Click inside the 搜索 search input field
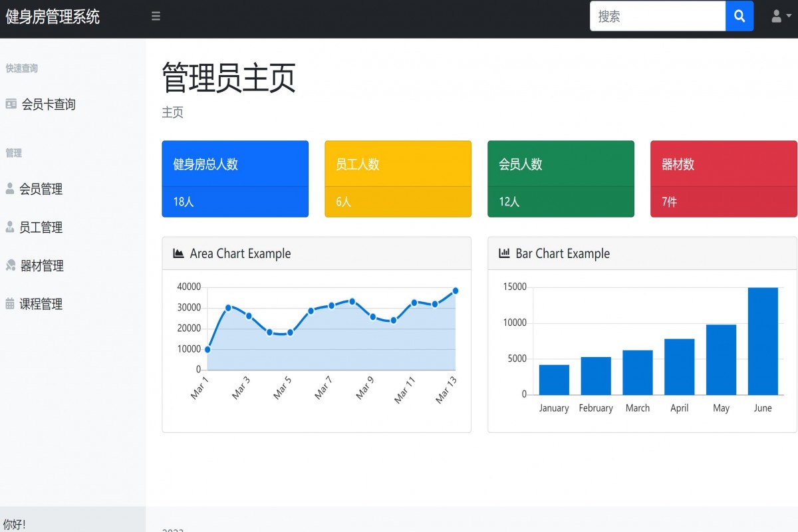798x532 pixels. click(x=655, y=16)
